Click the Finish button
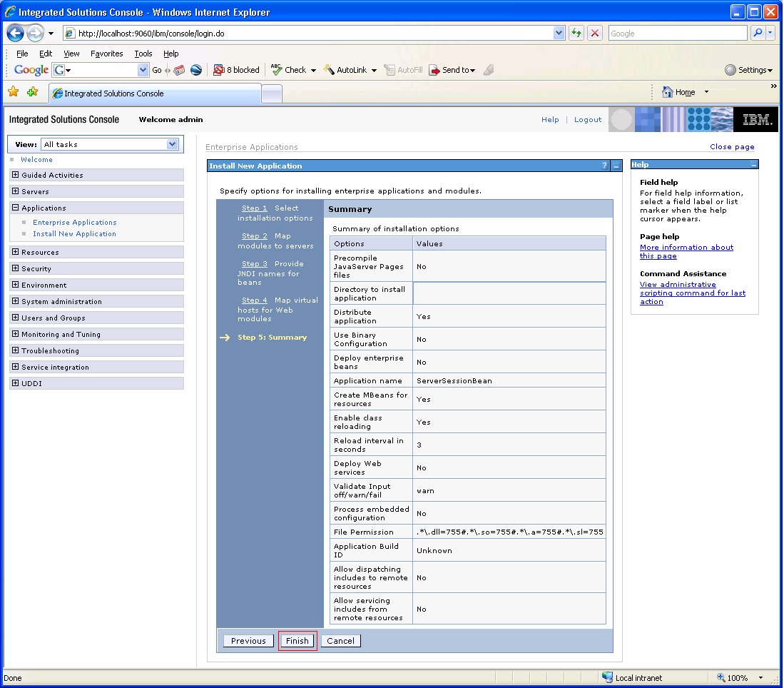The width and height of the screenshot is (784, 688). pos(297,641)
